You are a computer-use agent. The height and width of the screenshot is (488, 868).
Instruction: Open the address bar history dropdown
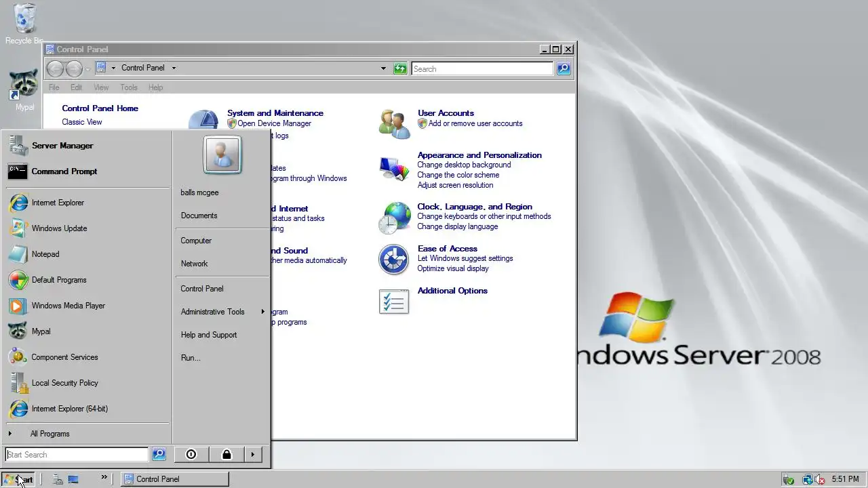383,68
